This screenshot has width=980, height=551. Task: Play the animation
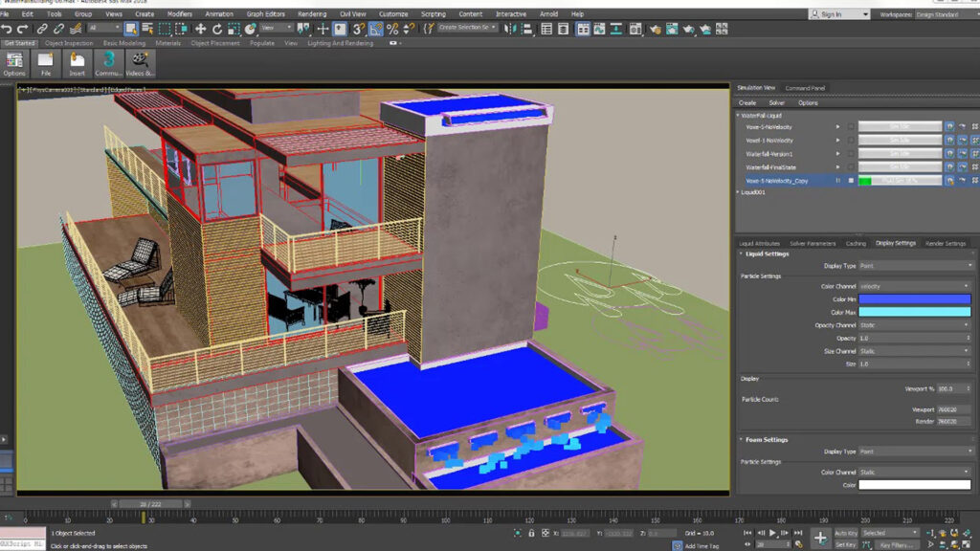(x=772, y=533)
